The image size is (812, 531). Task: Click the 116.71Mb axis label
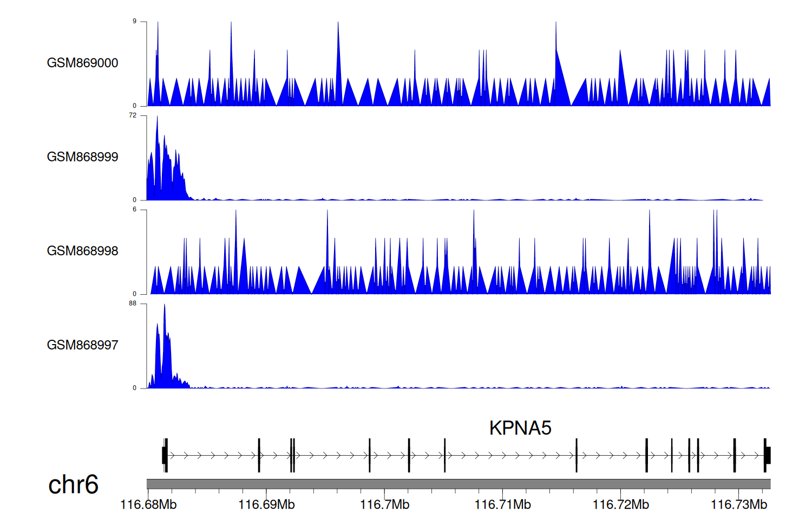click(x=502, y=505)
